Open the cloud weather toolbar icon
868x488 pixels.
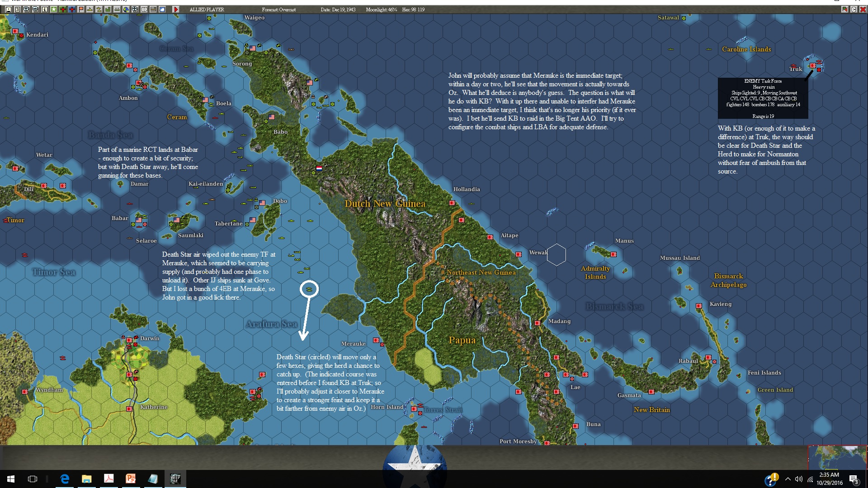coord(162,9)
